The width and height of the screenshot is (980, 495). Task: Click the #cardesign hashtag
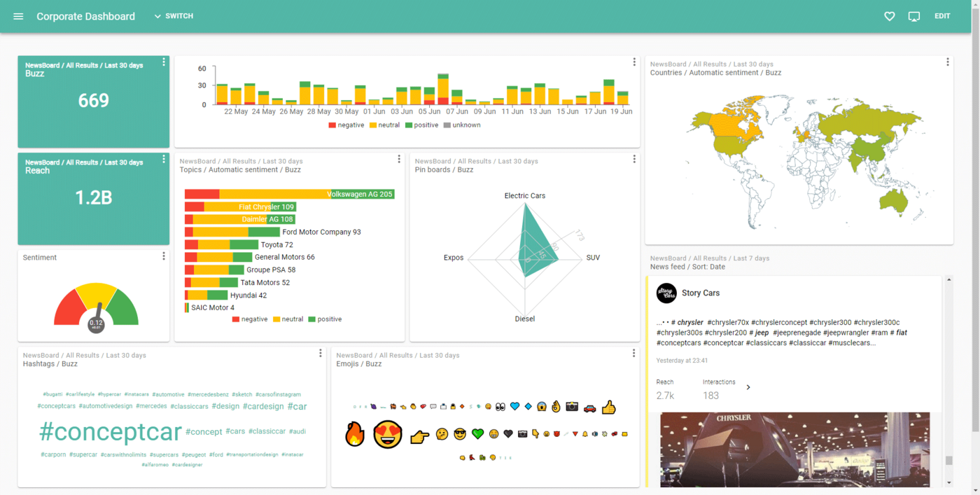click(263, 406)
